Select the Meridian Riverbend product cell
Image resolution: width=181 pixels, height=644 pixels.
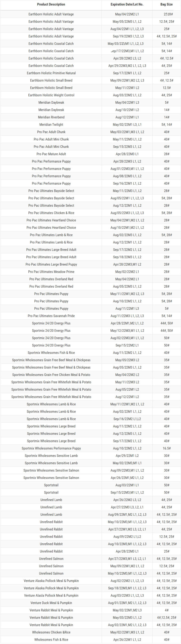[x=51, y=117]
